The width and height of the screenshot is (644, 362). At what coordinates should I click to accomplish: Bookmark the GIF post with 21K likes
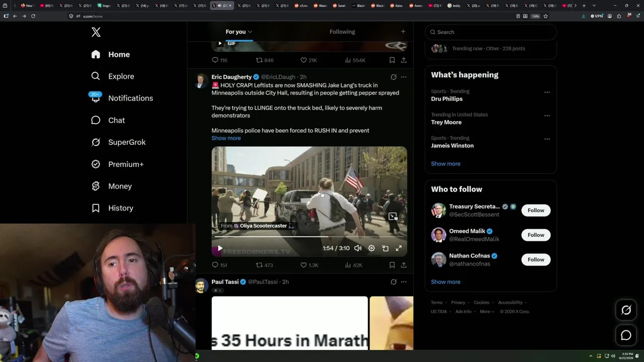pyautogui.click(x=392, y=60)
